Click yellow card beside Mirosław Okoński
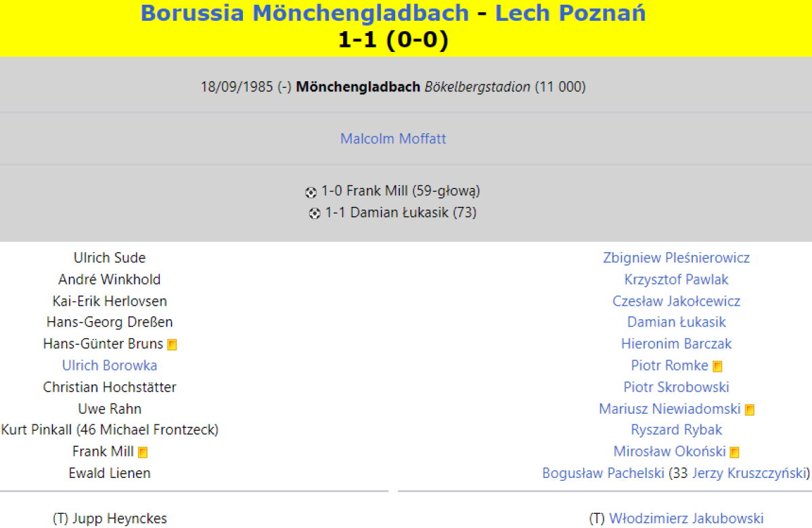 click(735, 452)
